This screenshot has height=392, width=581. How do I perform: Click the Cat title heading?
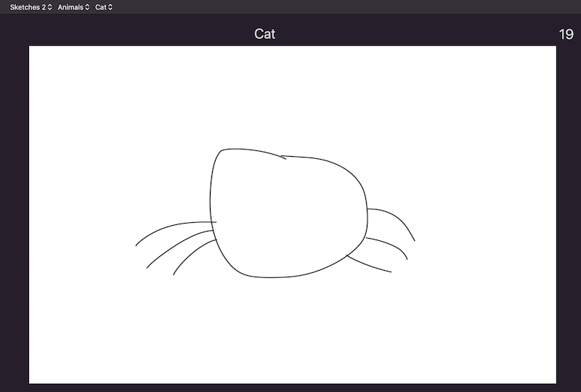264,34
